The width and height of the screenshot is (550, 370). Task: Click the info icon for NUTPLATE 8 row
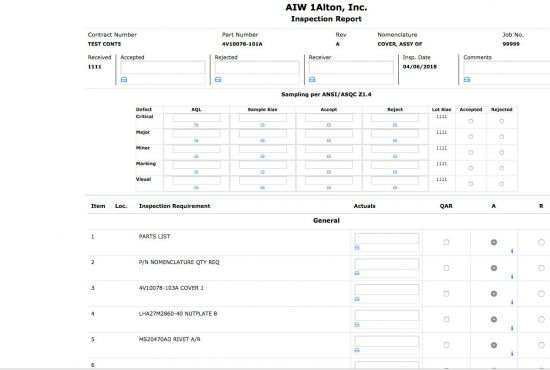click(x=512, y=328)
